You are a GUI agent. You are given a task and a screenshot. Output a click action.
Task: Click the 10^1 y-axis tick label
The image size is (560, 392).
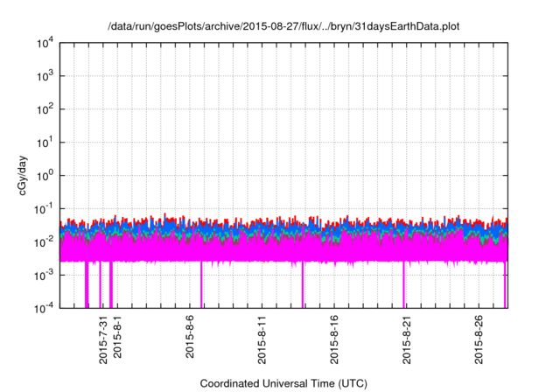coord(45,143)
